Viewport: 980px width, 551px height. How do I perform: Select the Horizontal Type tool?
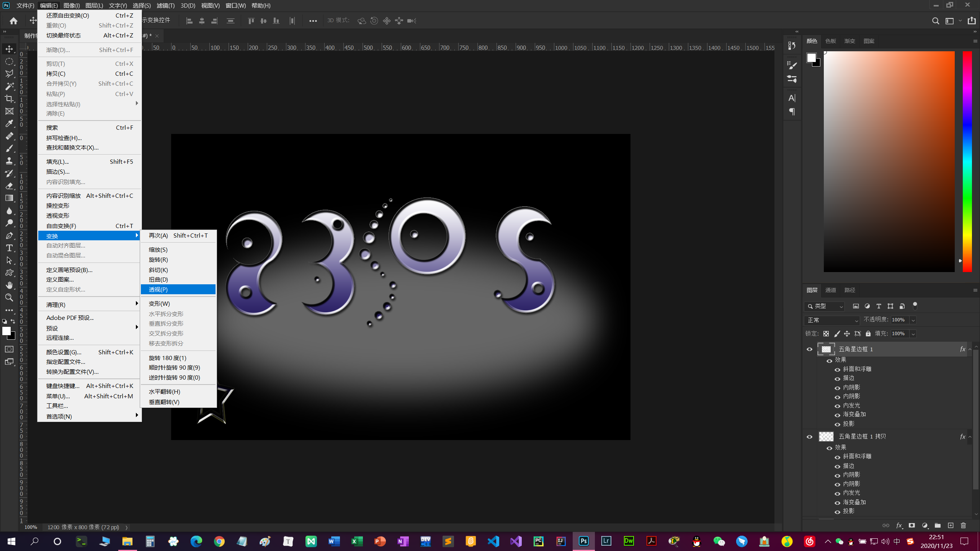tap(9, 248)
